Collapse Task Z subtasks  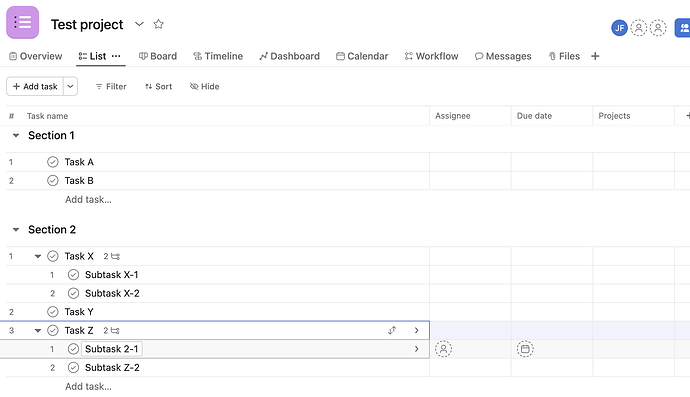[x=38, y=331]
